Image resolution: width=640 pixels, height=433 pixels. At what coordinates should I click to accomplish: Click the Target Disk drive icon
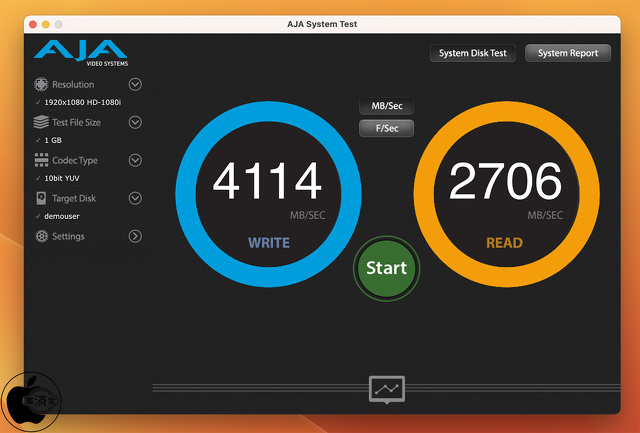coord(41,198)
